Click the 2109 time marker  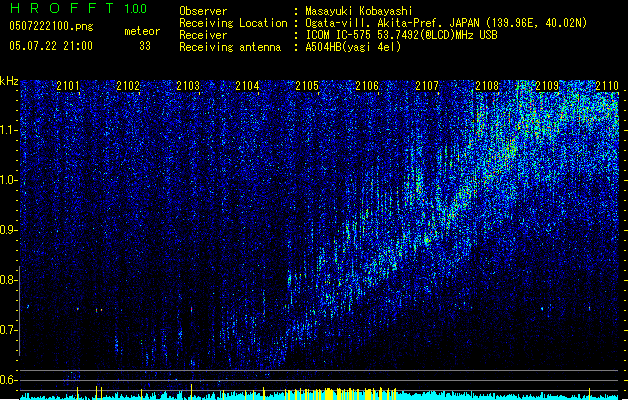click(547, 86)
